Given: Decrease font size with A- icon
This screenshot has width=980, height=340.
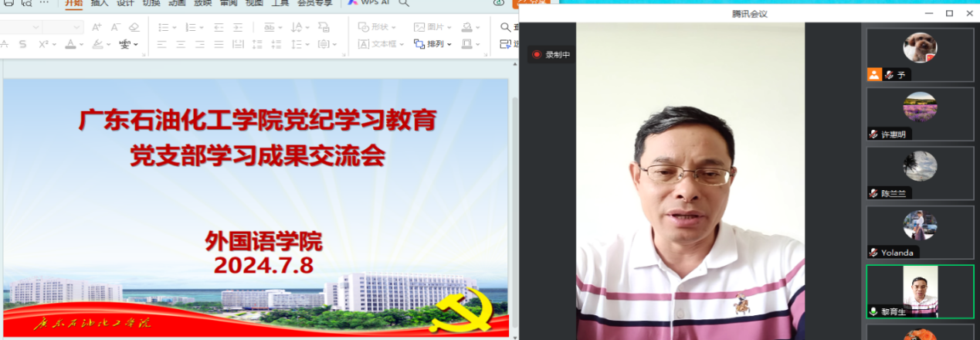Looking at the screenshot, I should [x=115, y=27].
